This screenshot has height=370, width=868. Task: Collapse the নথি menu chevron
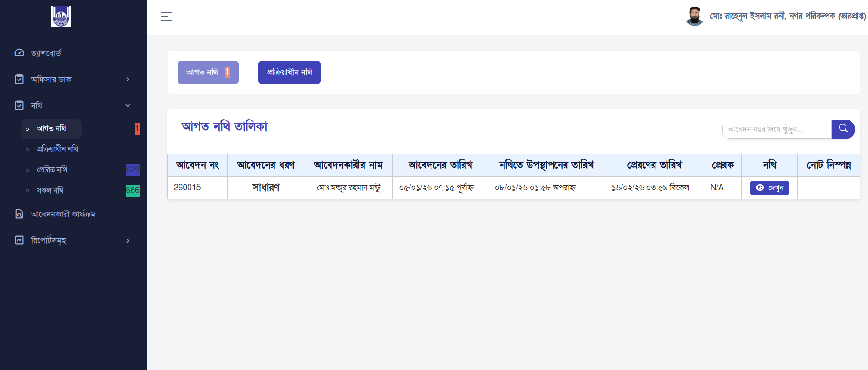(128, 106)
